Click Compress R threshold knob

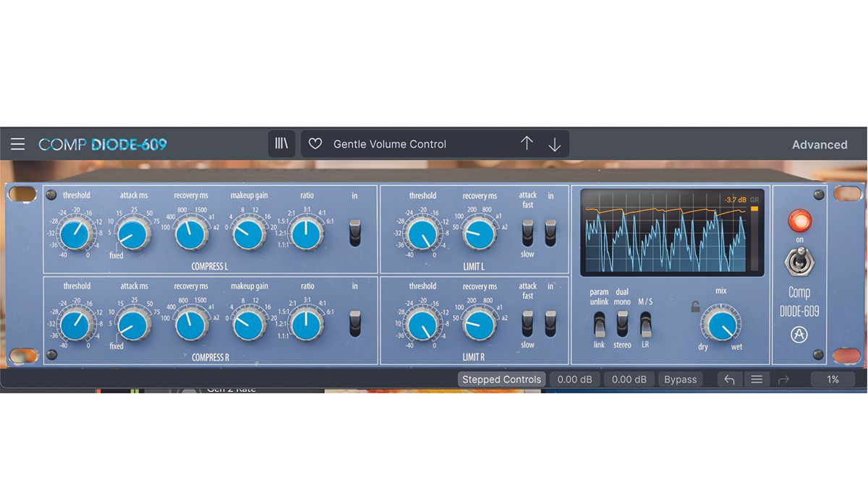pyautogui.click(x=75, y=325)
